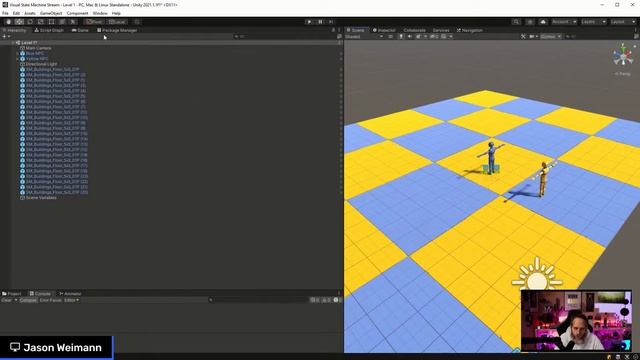
Task: Toggle 2D view in Scene
Action: click(391, 36)
